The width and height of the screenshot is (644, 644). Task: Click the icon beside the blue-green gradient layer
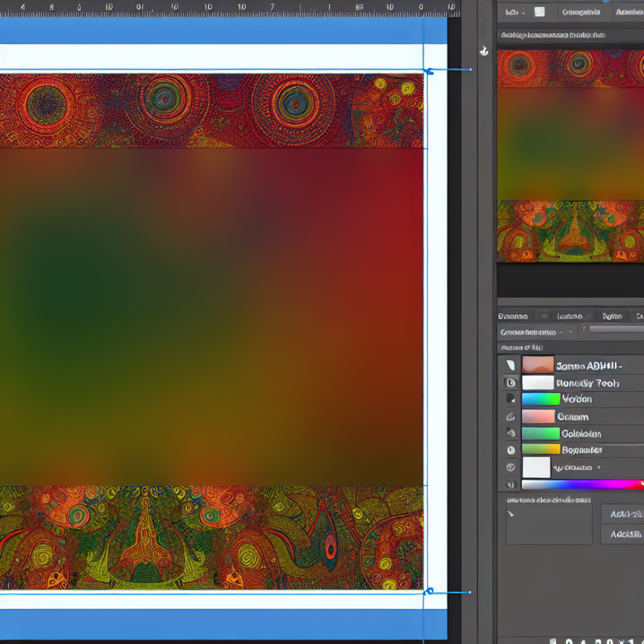click(x=510, y=399)
